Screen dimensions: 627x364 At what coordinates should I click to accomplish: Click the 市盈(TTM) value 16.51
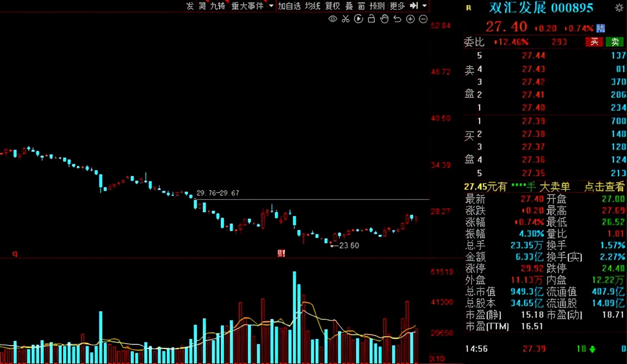(532, 326)
